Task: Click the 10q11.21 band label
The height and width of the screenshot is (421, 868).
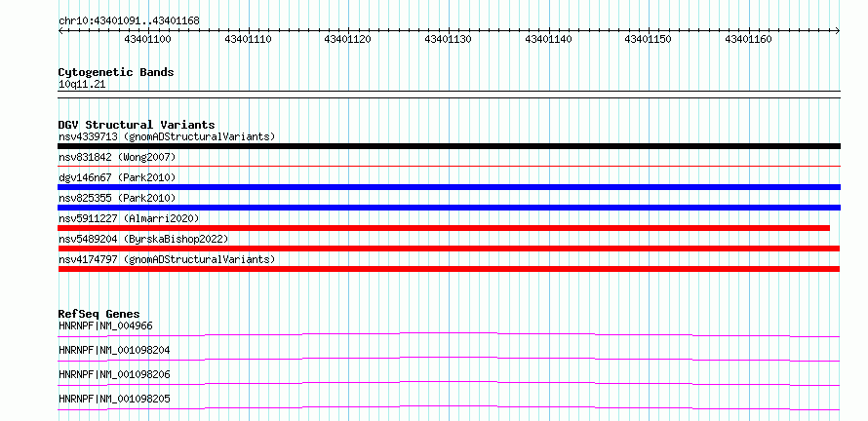Action: (x=82, y=85)
